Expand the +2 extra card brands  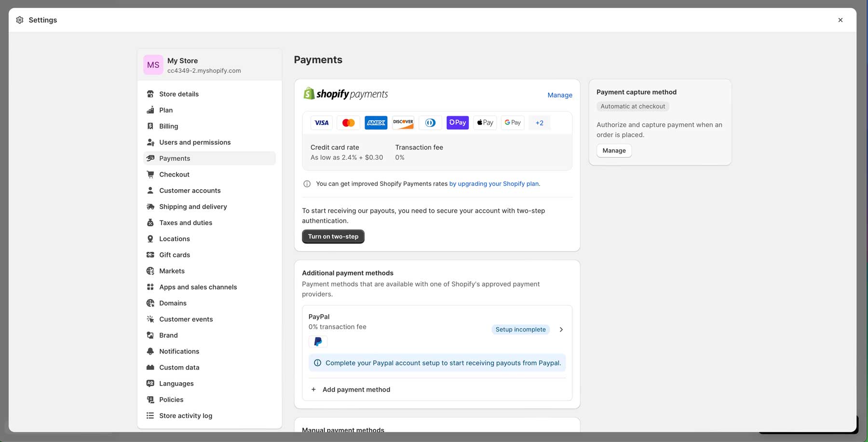pyautogui.click(x=539, y=123)
